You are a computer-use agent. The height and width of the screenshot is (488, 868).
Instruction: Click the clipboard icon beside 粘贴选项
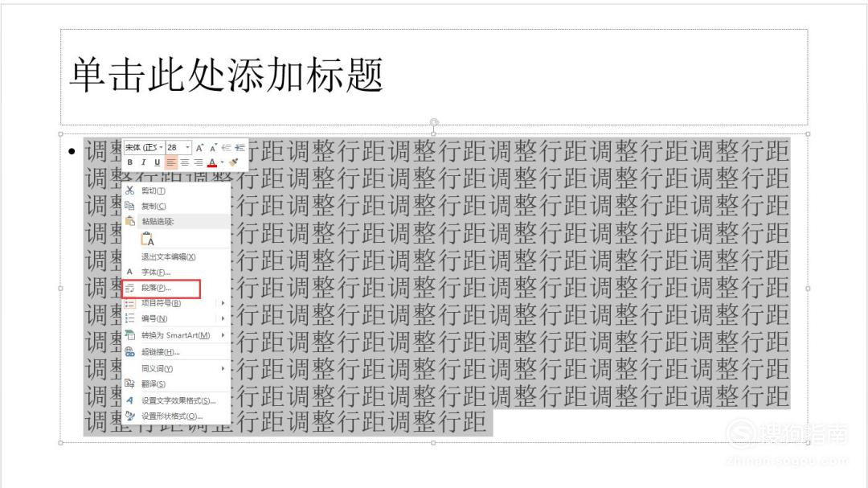click(130, 221)
